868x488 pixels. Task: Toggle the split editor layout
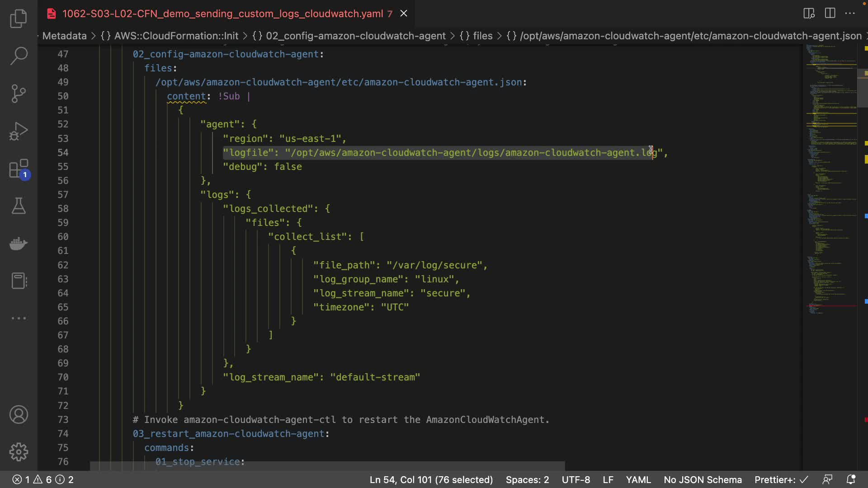click(830, 14)
